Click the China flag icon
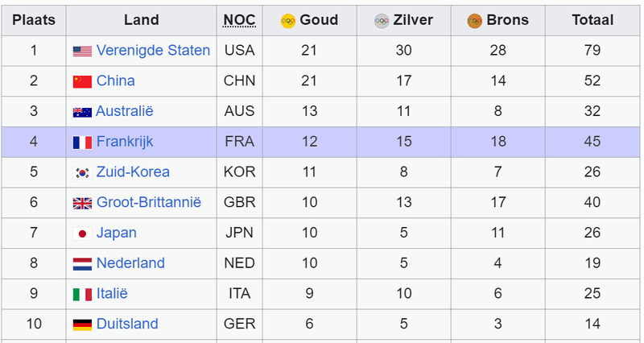 pyautogui.click(x=82, y=81)
